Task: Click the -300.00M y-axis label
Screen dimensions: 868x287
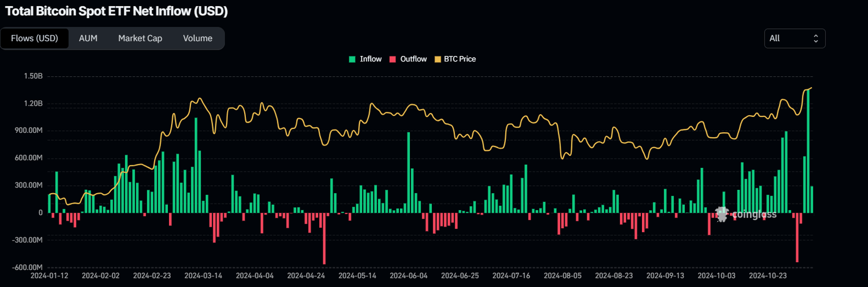Action: pyautogui.click(x=28, y=240)
